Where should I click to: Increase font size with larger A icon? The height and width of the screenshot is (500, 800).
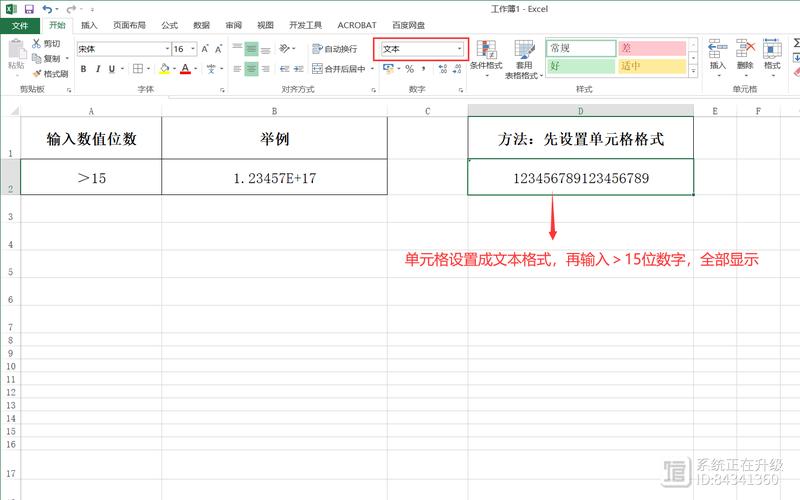pyautogui.click(x=205, y=49)
